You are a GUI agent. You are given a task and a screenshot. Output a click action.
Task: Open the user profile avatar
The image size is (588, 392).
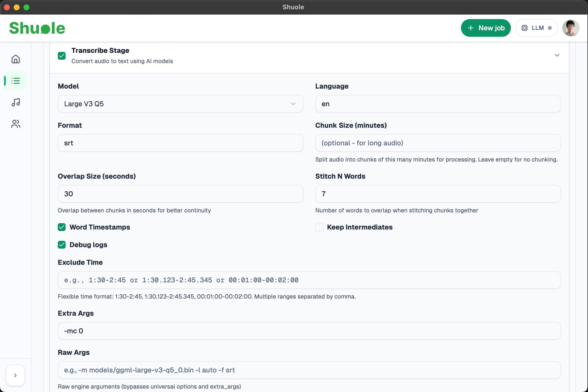570,28
